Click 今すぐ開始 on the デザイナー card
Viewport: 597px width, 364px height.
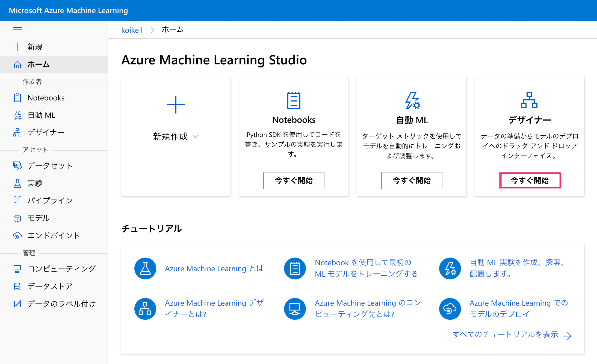530,180
